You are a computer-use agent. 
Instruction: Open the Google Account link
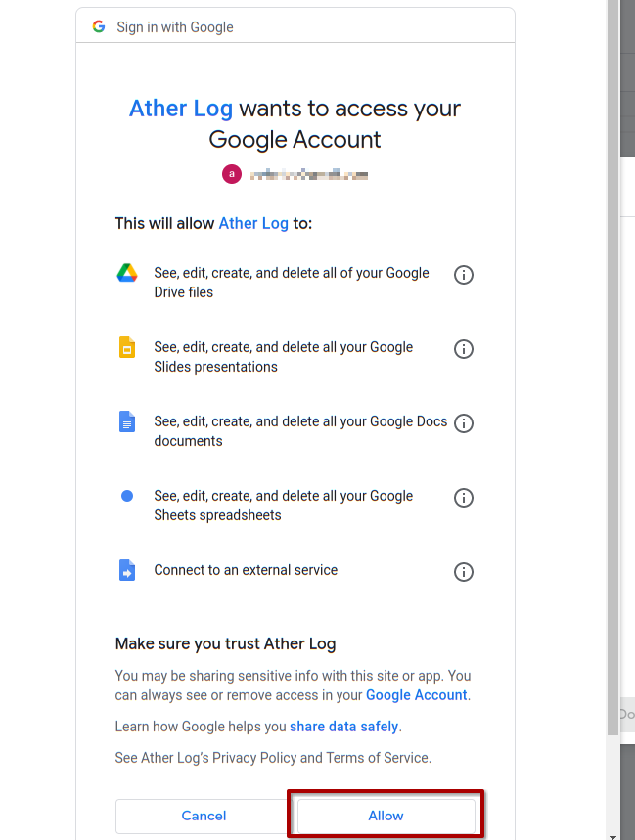coord(417,695)
